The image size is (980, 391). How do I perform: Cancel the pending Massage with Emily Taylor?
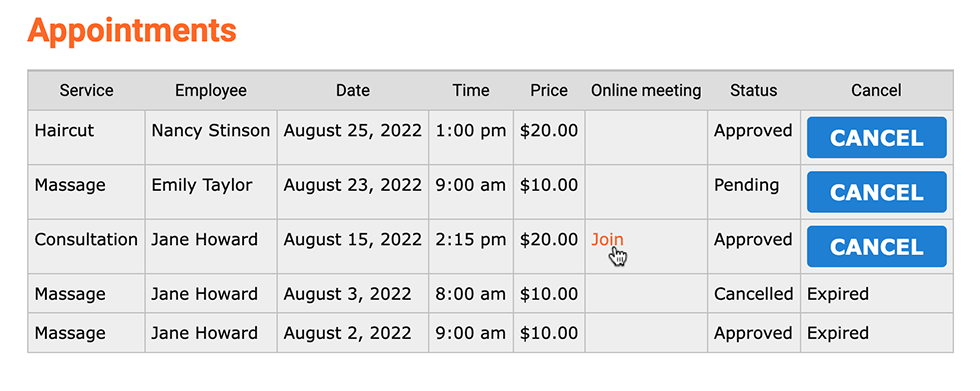click(876, 192)
